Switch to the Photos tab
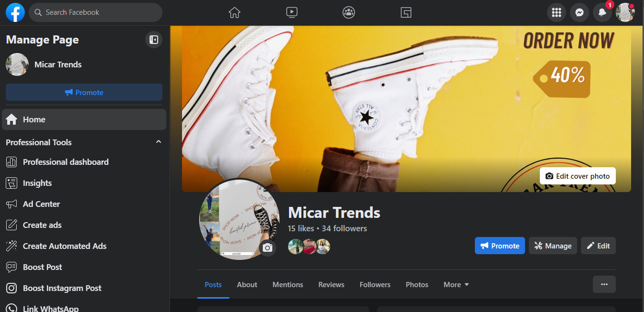This screenshot has width=644, height=312. click(x=417, y=284)
